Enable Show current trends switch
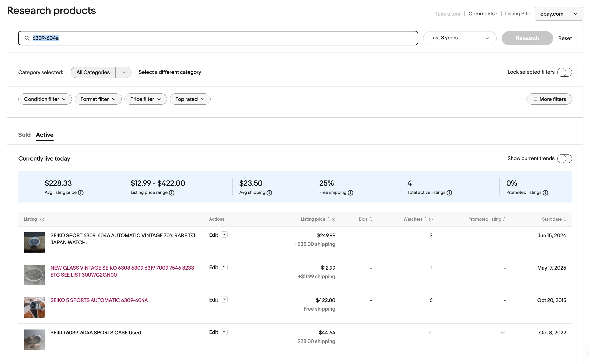 click(x=564, y=159)
